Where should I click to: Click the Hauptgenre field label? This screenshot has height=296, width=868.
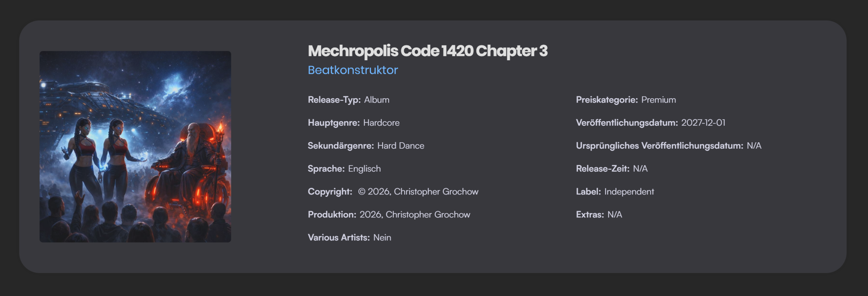pos(333,123)
